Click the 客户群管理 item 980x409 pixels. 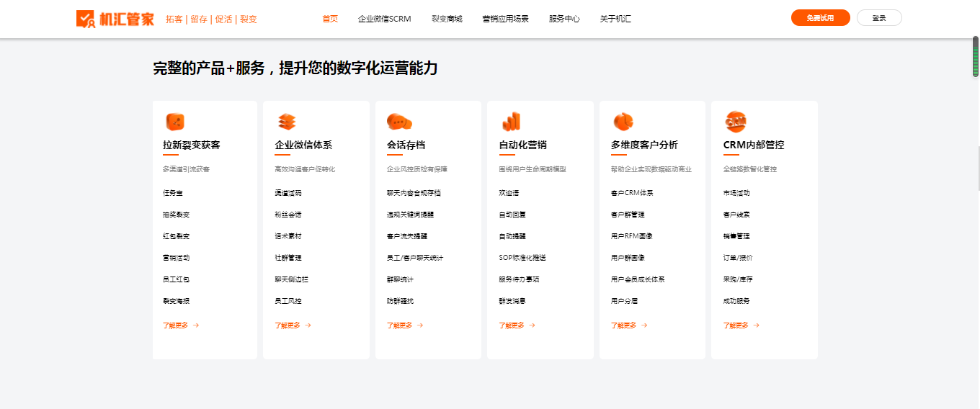click(628, 215)
